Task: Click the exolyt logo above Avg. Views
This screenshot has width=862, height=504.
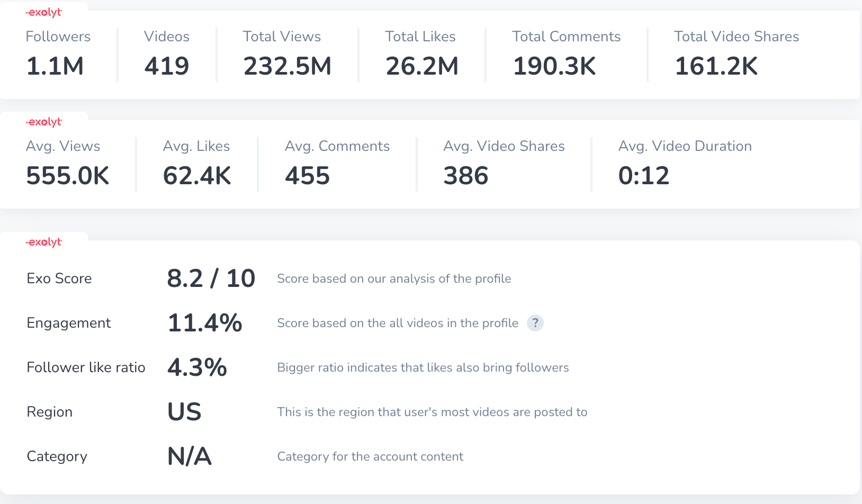Action: coord(44,122)
